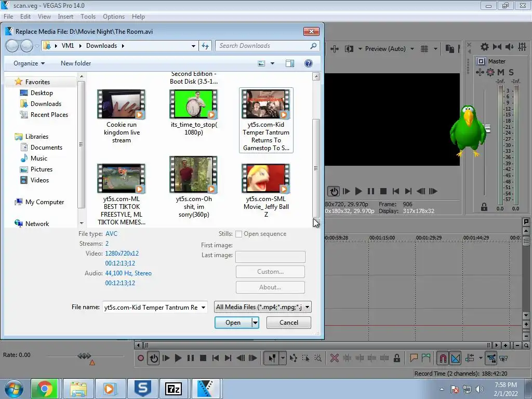Select the Envelope Edit tool

pyautogui.click(x=294, y=358)
